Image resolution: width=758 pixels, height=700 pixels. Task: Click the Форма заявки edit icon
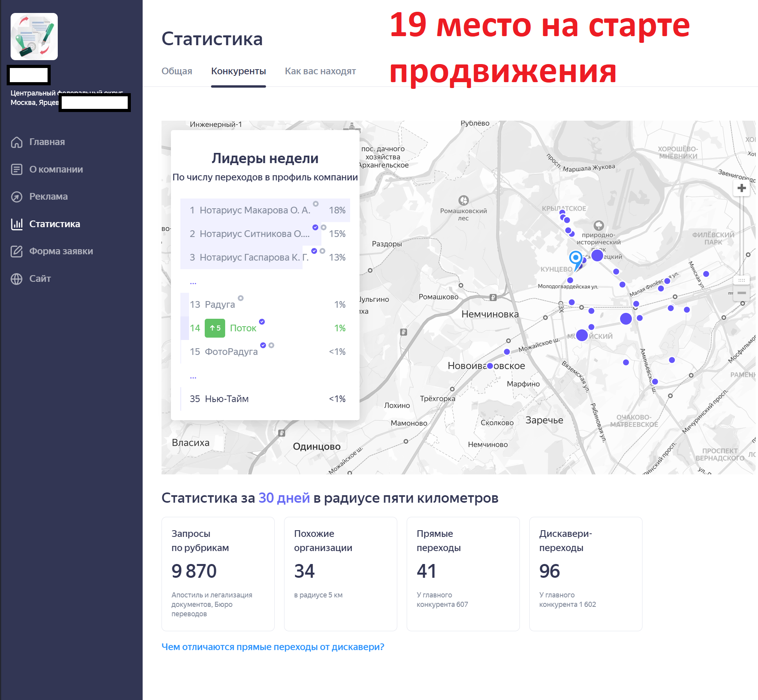pos(17,251)
